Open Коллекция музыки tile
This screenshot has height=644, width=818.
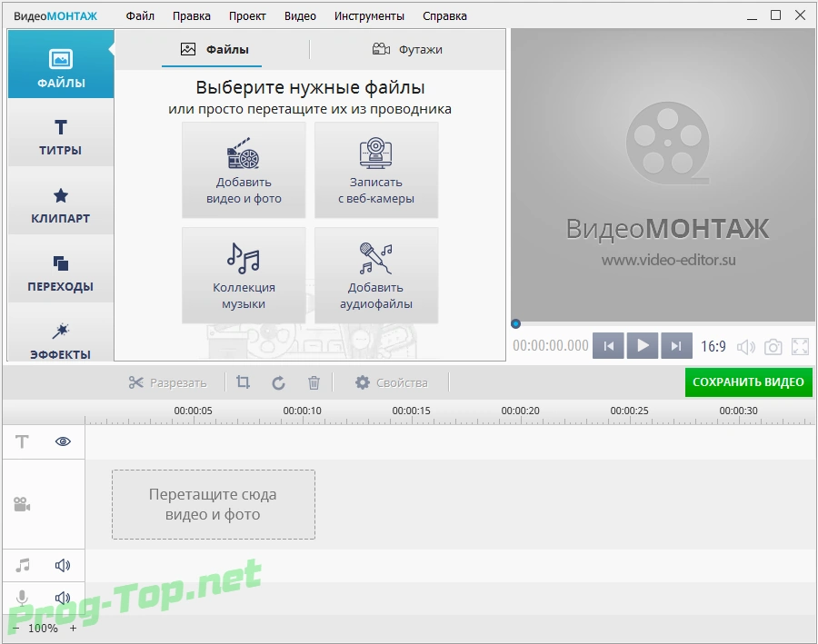click(x=244, y=275)
